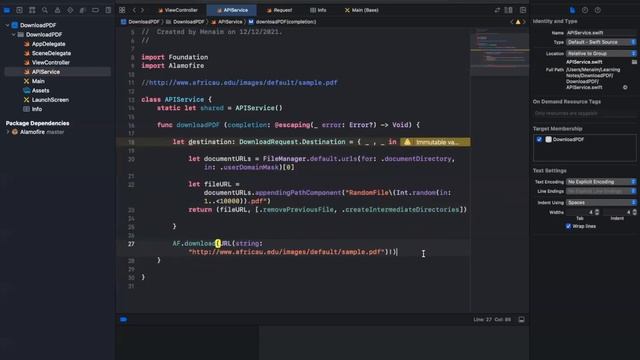Switch to the Info tab
This screenshot has width=640, height=360.
click(x=318, y=10)
